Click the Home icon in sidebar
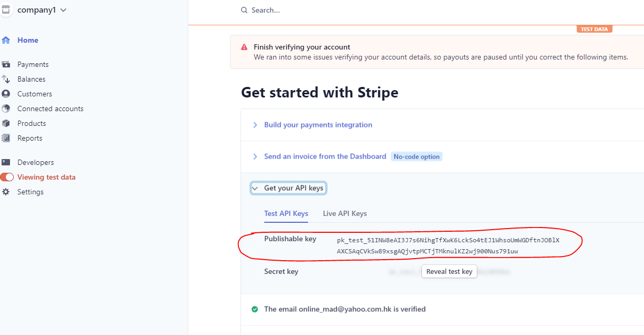This screenshot has width=644, height=335. (x=6, y=40)
